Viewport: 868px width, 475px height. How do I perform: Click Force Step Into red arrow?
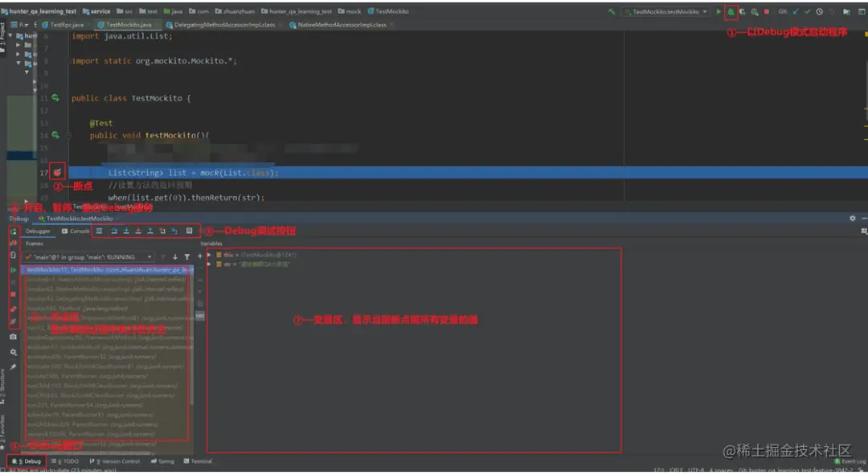point(138,231)
